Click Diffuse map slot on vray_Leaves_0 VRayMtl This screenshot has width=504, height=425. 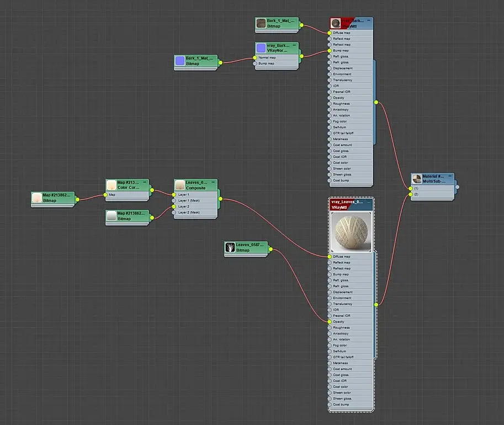(x=351, y=257)
